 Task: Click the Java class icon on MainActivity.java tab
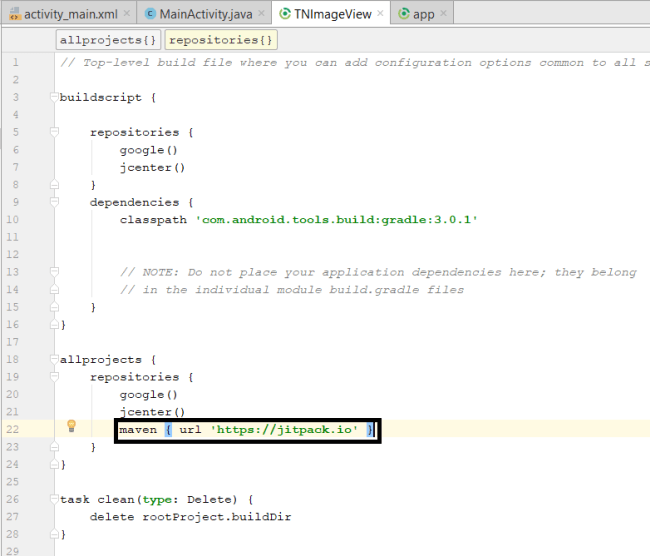[x=150, y=14]
